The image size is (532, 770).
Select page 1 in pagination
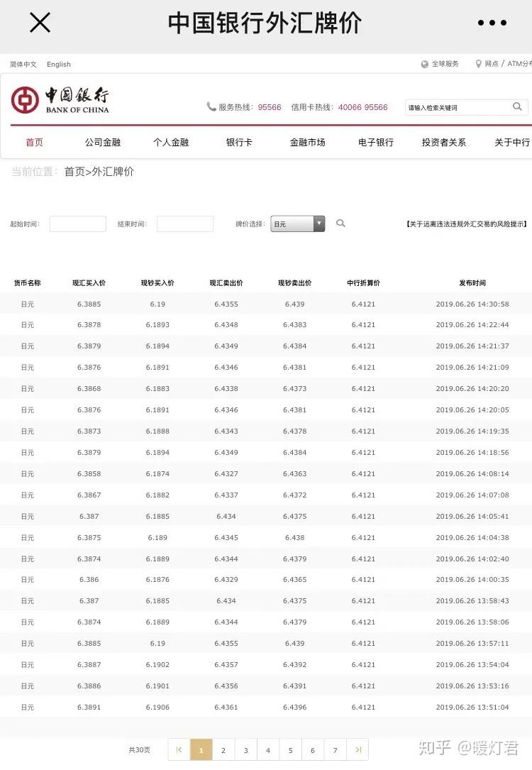(201, 750)
